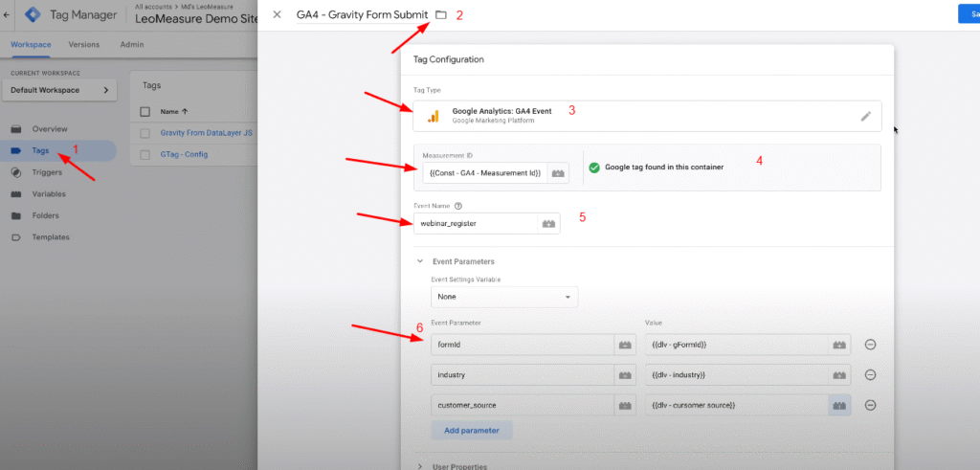
Task: Open the Gravity From DataLayer JS tag
Action: click(x=206, y=133)
